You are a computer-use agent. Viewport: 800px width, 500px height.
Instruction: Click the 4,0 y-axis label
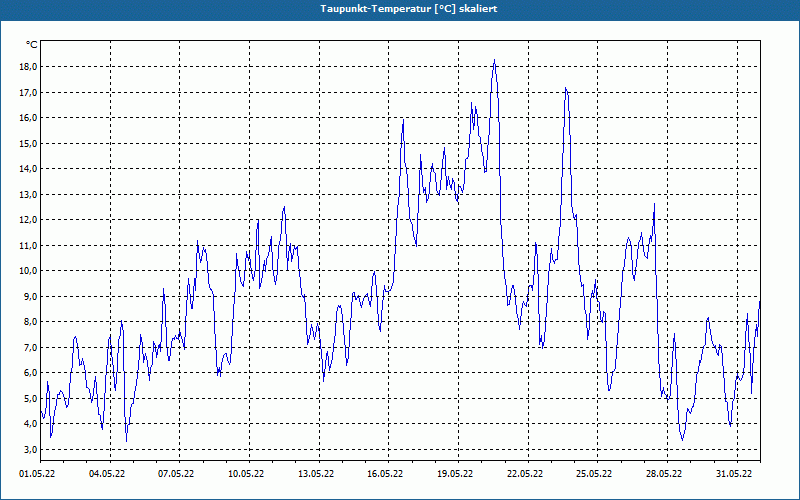pyautogui.click(x=30, y=424)
